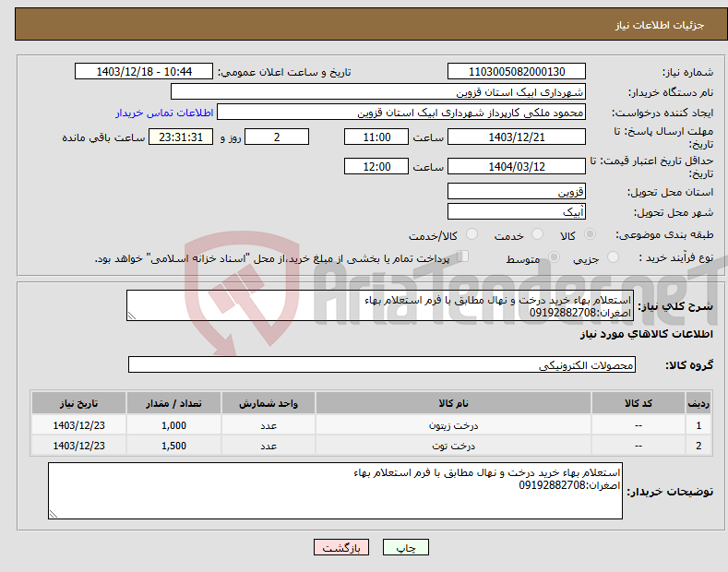Click the days remaining field showing 2

coord(277,137)
